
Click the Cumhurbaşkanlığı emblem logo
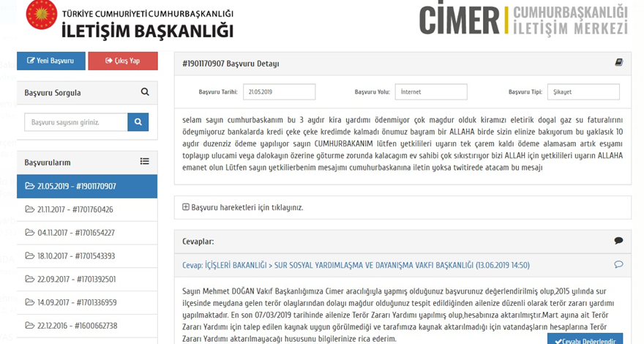pyautogui.click(x=42, y=15)
